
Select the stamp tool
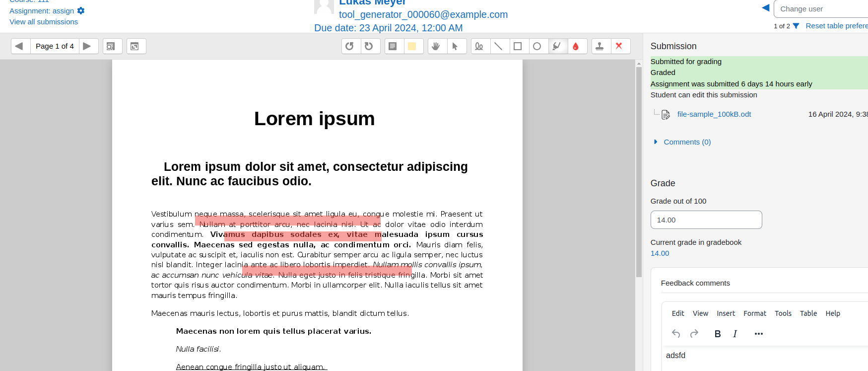(601, 46)
